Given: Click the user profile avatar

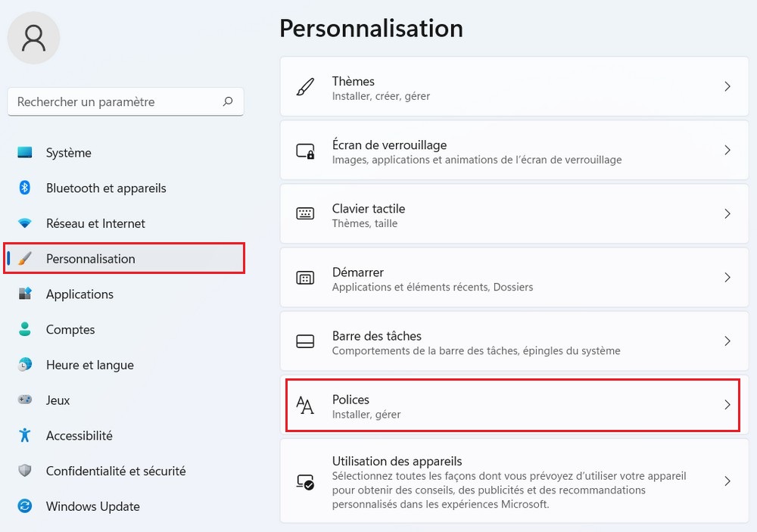Looking at the screenshot, I should [33, 38].
